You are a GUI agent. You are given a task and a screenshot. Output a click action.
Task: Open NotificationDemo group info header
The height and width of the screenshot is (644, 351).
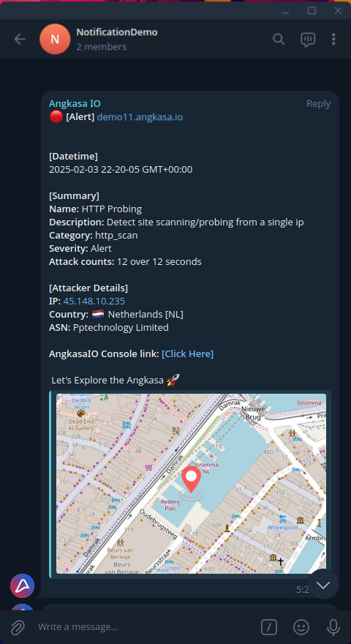(117, 39)
